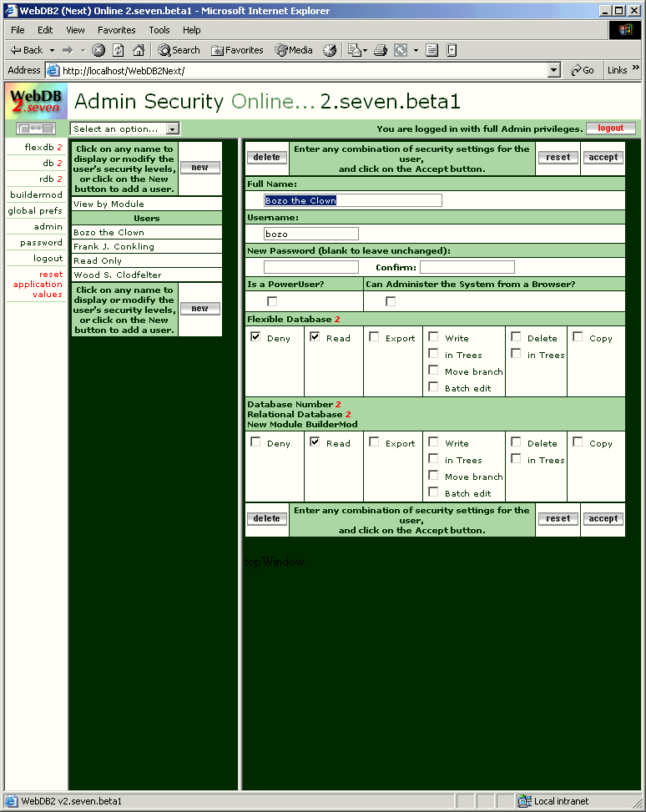This screenshot has width=646, height=812.
Task: Uncheck Read under Flexible Database
Action: tap(315, 336)
